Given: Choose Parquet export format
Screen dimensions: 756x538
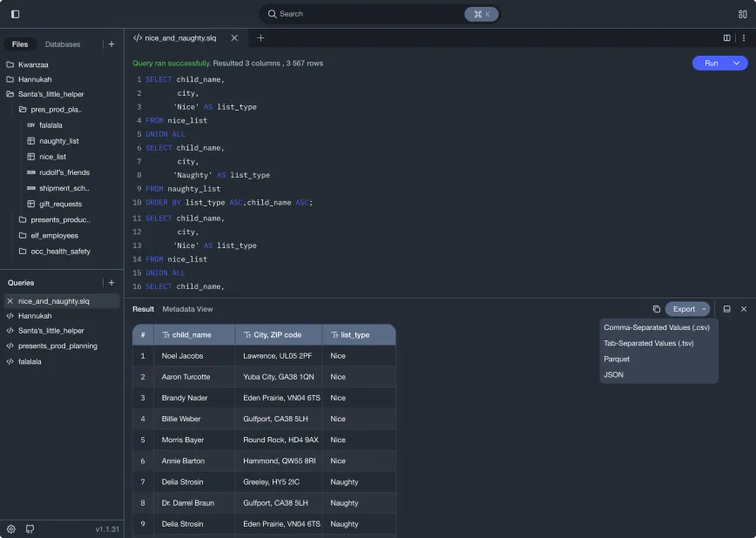Looking at the screenshot, I should tap(617, 360).
